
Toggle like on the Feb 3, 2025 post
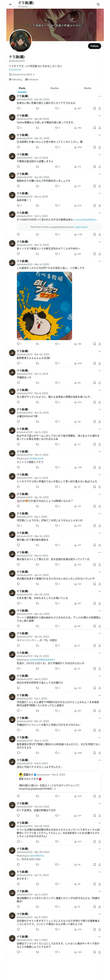[56, 235]
